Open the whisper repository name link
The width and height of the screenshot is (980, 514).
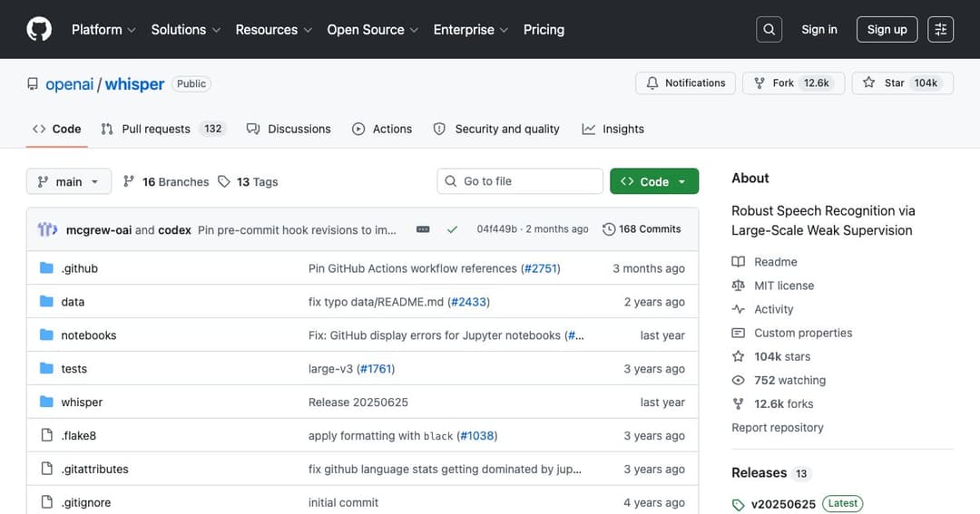(x=134, y=83)
